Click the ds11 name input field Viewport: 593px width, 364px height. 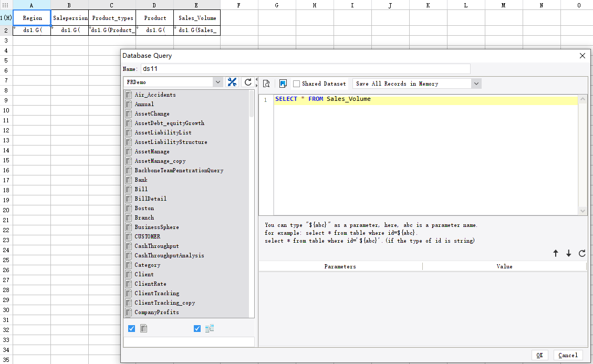[x=305, y=68]
